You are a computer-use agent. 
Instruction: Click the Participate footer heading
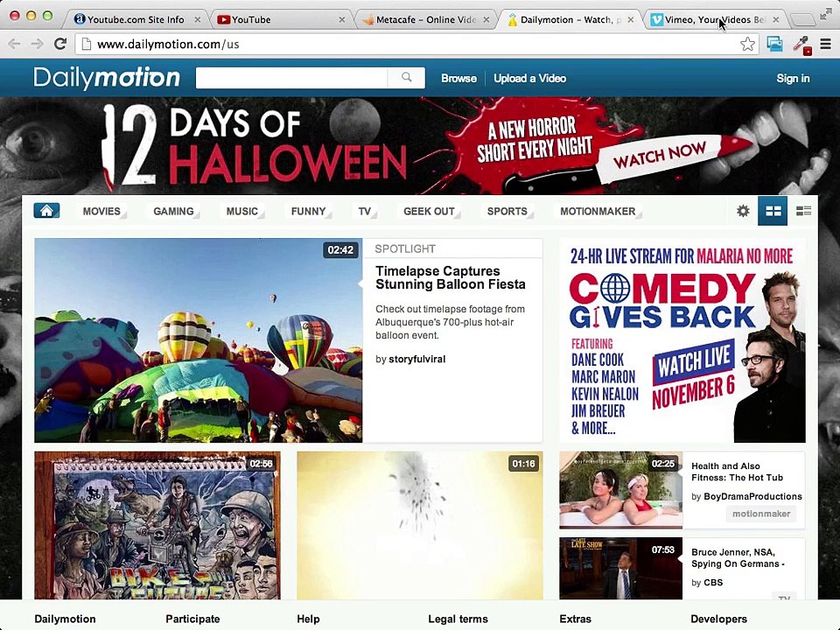point(192,619)
